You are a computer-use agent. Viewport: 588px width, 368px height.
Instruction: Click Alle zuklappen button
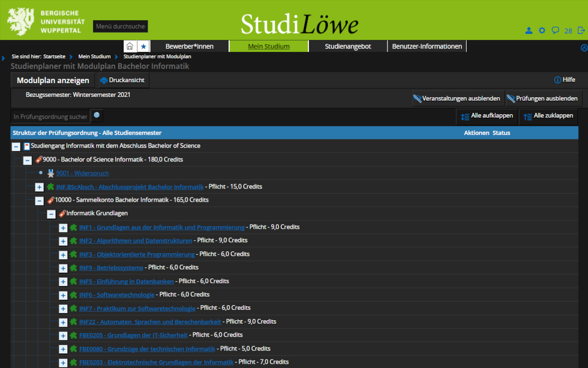548,116
